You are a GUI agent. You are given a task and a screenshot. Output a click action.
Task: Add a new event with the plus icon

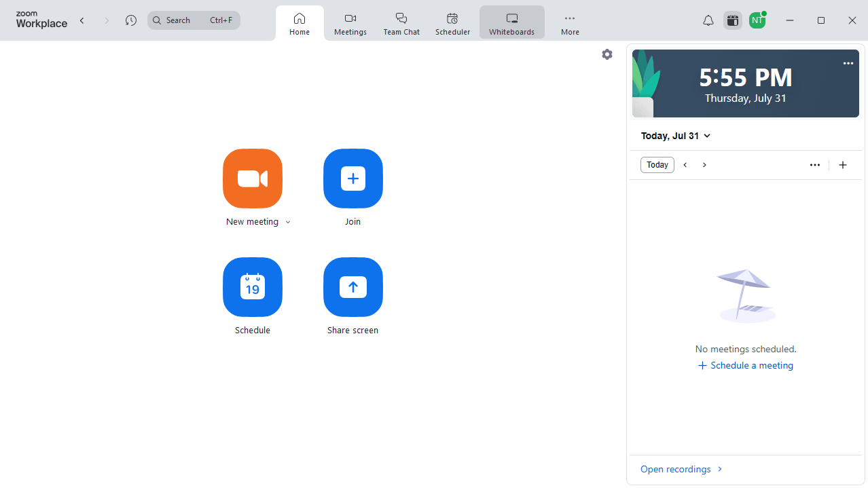click(842, 164)
